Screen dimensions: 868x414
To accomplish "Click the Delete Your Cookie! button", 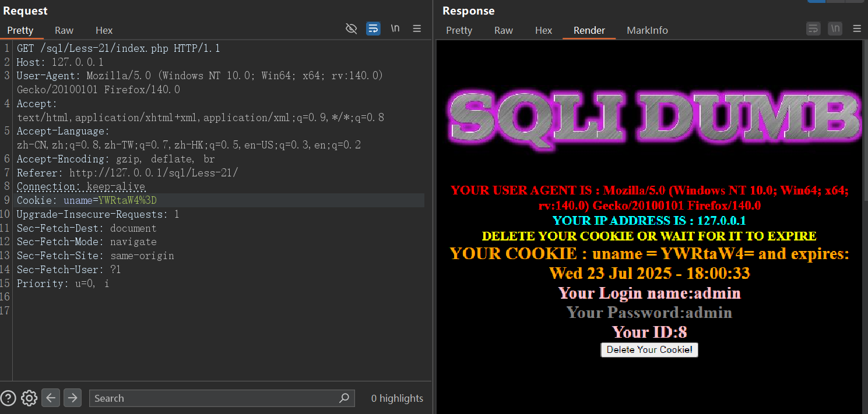I will (x=649, y=349).
